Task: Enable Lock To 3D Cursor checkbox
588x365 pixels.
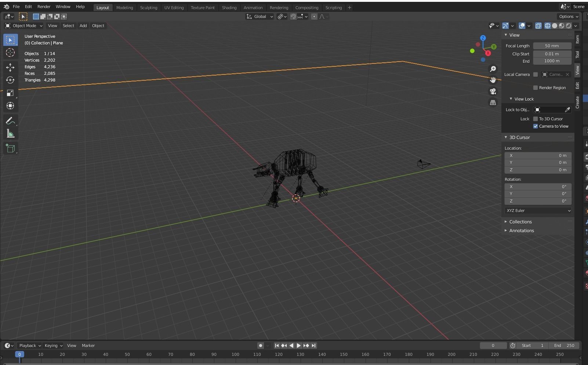Action: pyautogui.click(x=536, y=119)
